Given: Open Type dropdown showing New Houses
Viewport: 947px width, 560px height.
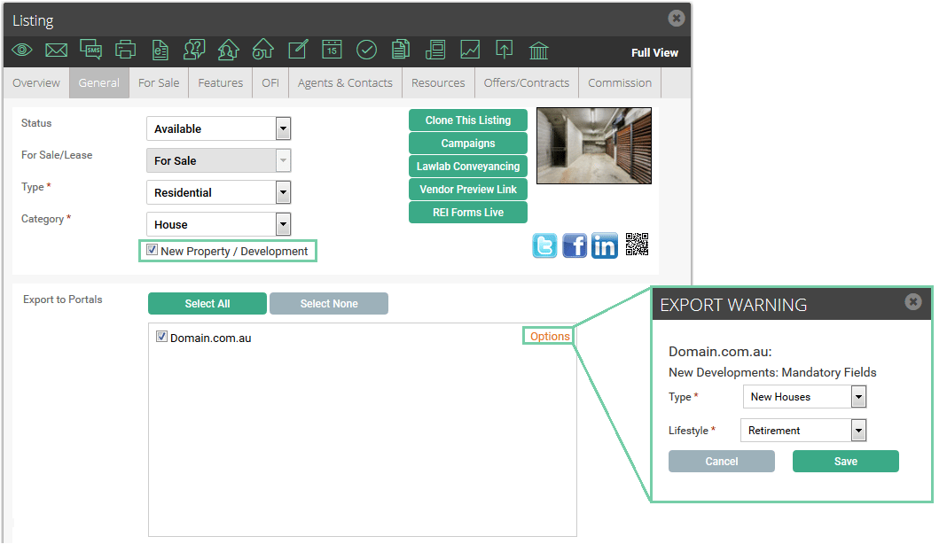Looking at the screenshot, I should tap(804, 396).
